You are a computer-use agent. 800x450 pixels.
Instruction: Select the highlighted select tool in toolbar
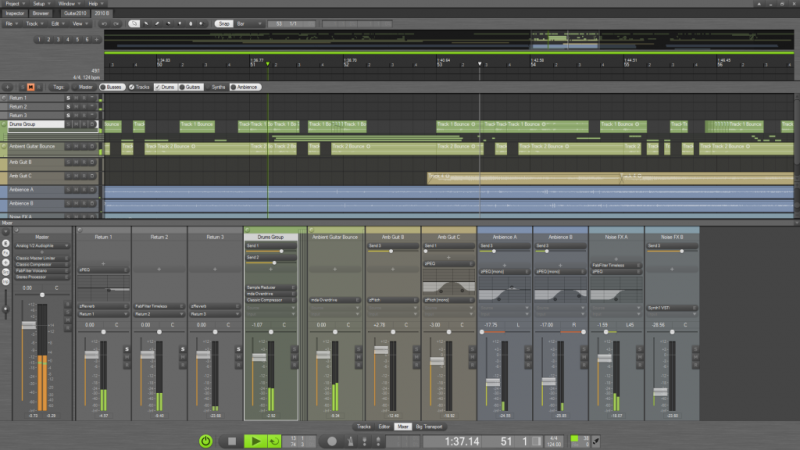(x=134, y=23)
